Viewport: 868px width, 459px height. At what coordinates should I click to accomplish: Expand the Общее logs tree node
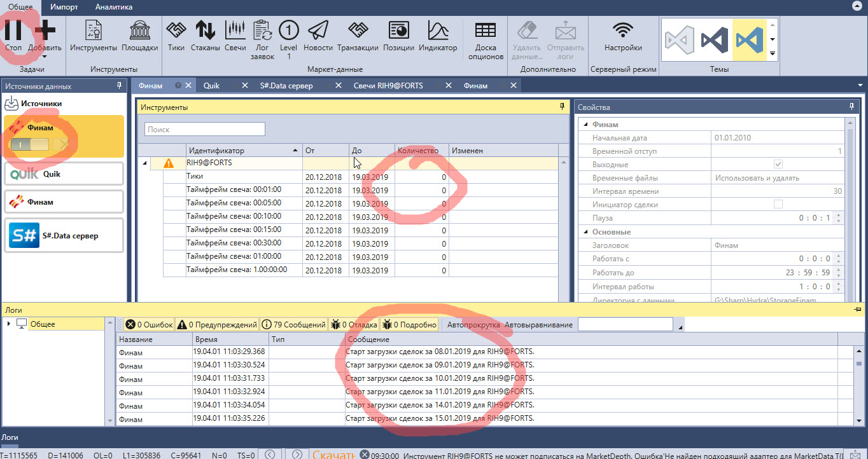coord(10,324)
